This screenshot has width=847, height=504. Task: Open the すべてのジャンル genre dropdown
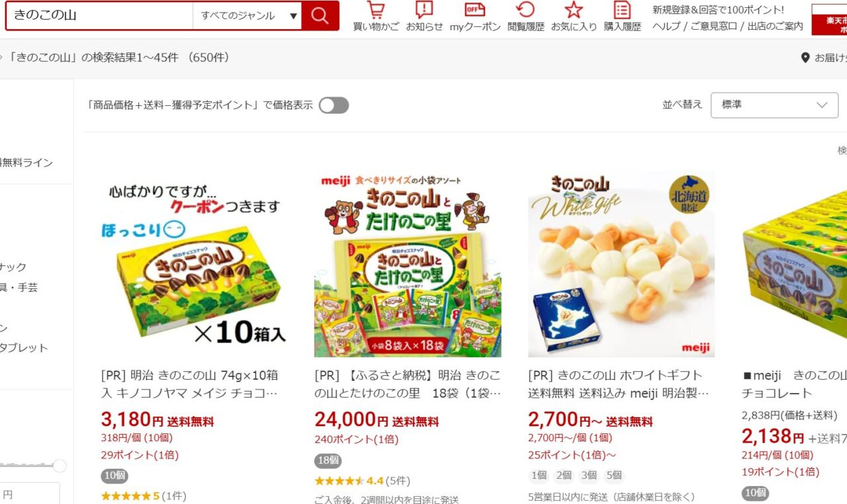[x=247, y=16]
